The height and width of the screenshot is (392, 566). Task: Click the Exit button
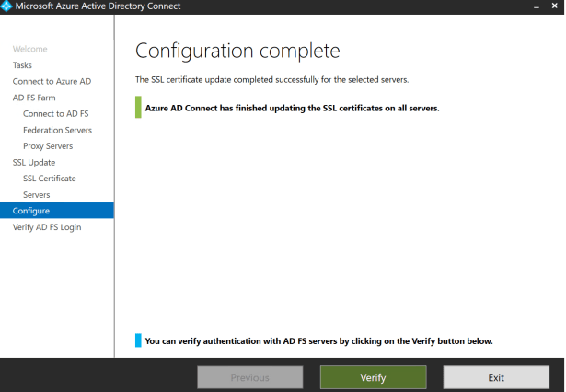coord(496,377)
